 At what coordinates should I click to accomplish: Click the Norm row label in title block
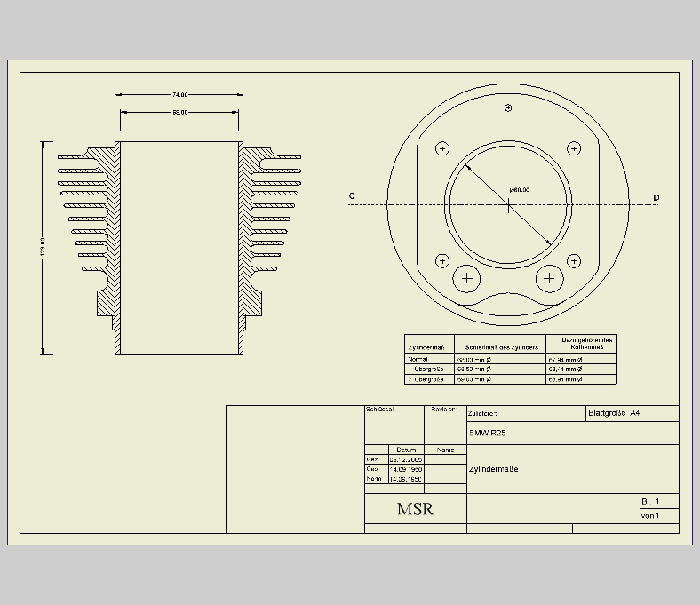coord(374,479)
